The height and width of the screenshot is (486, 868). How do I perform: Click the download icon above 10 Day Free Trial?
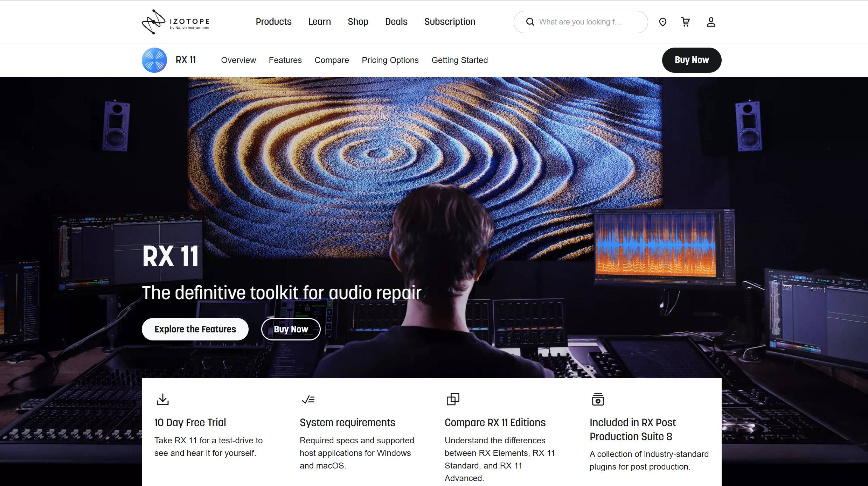(162, 399)
